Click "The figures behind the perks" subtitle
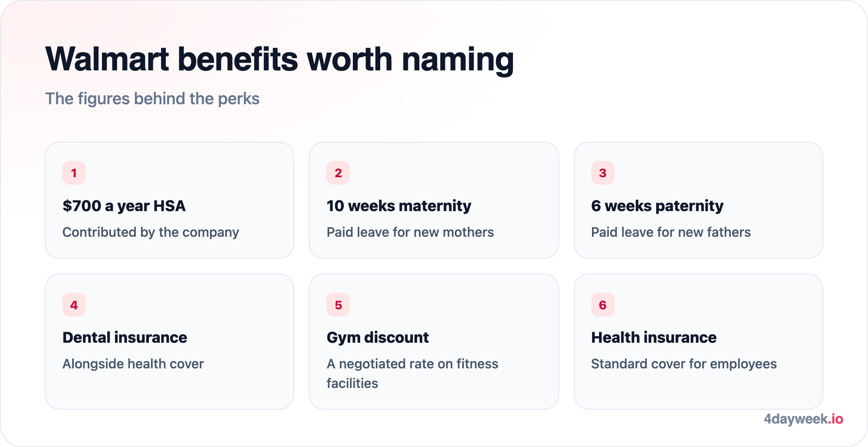The height and width of the screenshot is (447, 868). coord(152,99)
